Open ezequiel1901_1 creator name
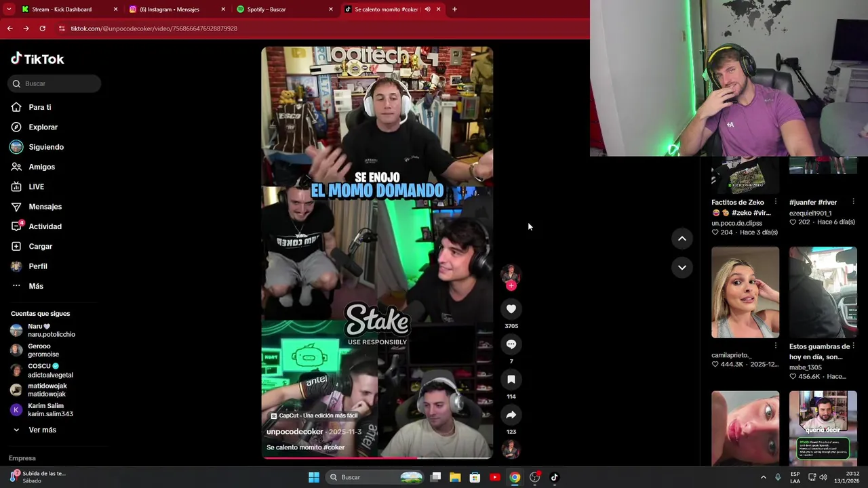 [x=810, y=213]
